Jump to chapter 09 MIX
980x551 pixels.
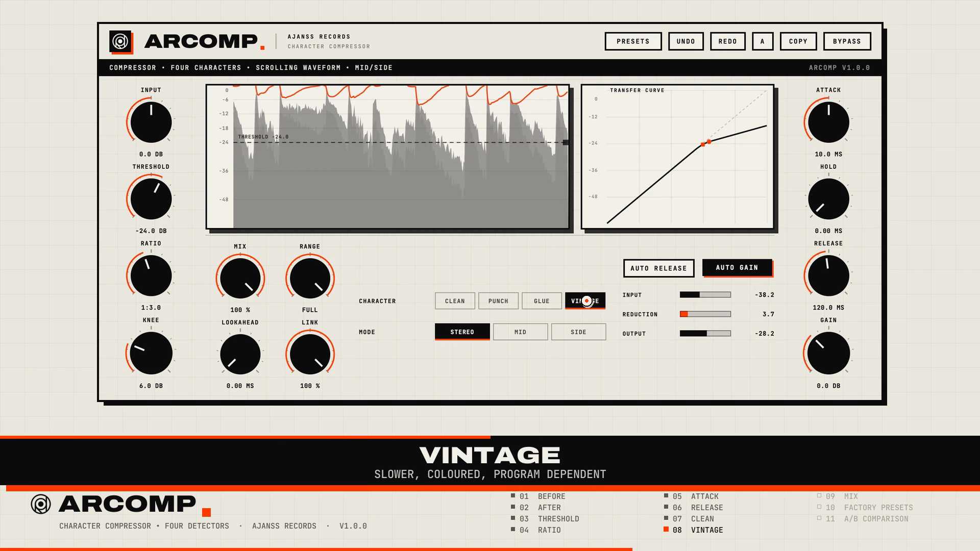pos(838,496)
